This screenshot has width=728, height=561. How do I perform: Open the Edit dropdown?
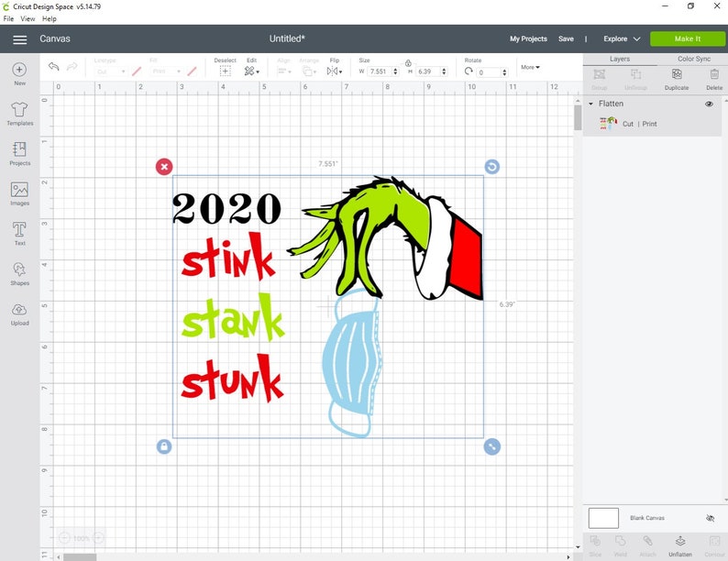click(251, 71)
